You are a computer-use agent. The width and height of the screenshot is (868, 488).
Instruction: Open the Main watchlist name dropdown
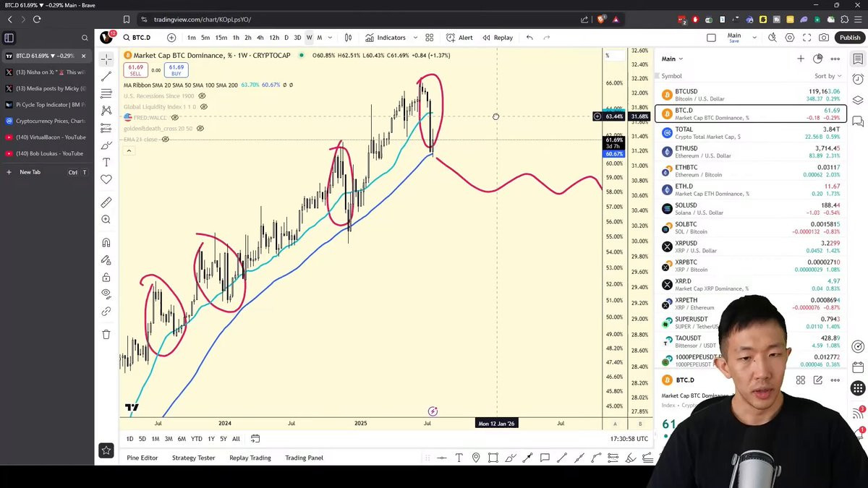coord(672,59)
